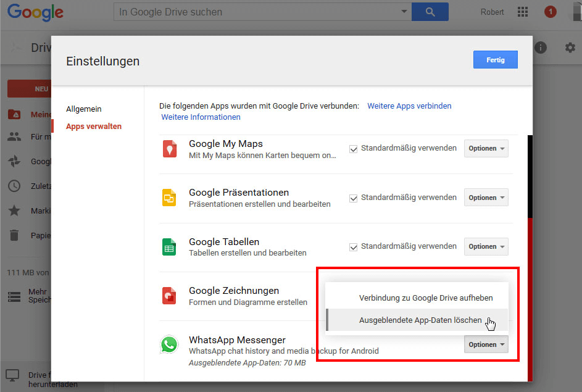Select Verbindung zu Google Drive aufheben
This screenshot has height=392, width=582.
pyautogui.click(x=426, y=298)
